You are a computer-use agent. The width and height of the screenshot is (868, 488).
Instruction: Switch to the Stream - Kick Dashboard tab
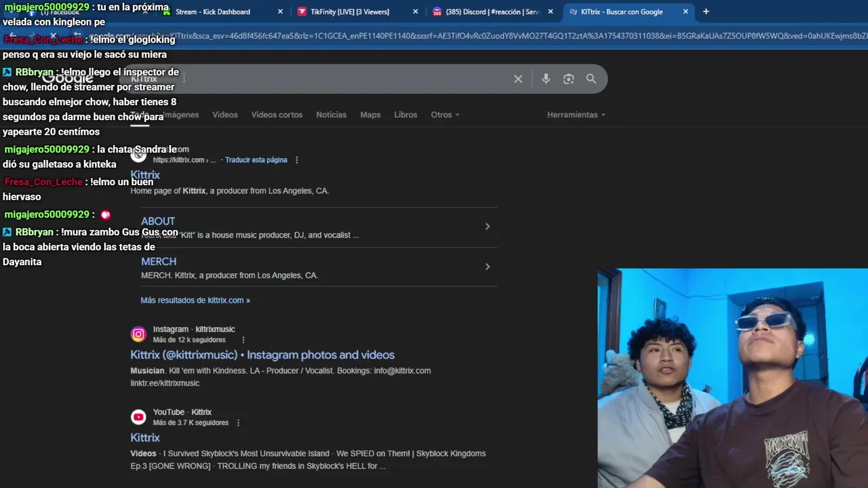coord(213,12)
